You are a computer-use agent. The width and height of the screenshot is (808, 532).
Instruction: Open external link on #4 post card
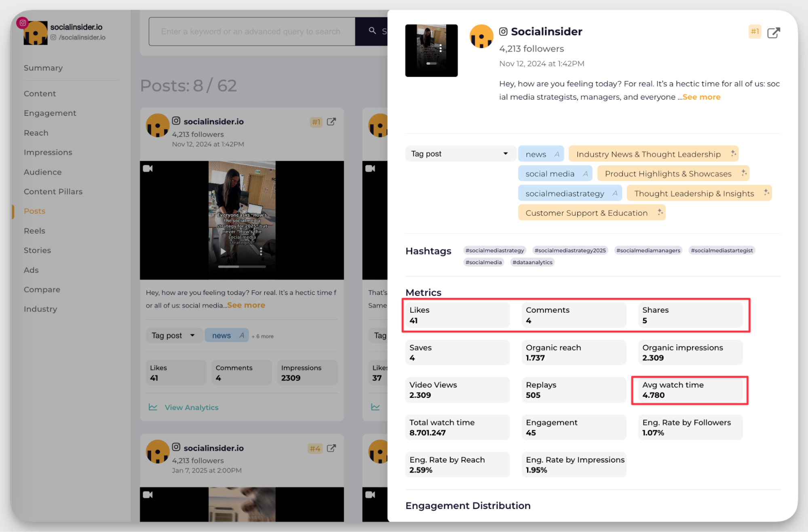click(x=331, y=448)
